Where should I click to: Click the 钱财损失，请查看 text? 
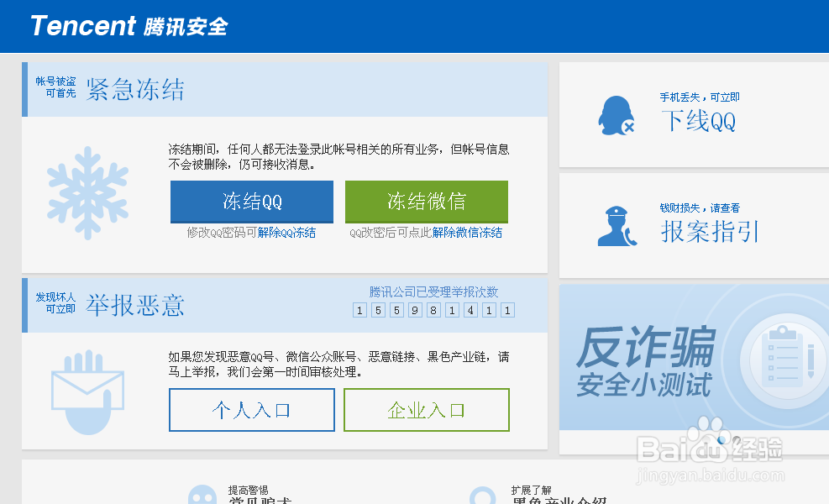point(700,207)
